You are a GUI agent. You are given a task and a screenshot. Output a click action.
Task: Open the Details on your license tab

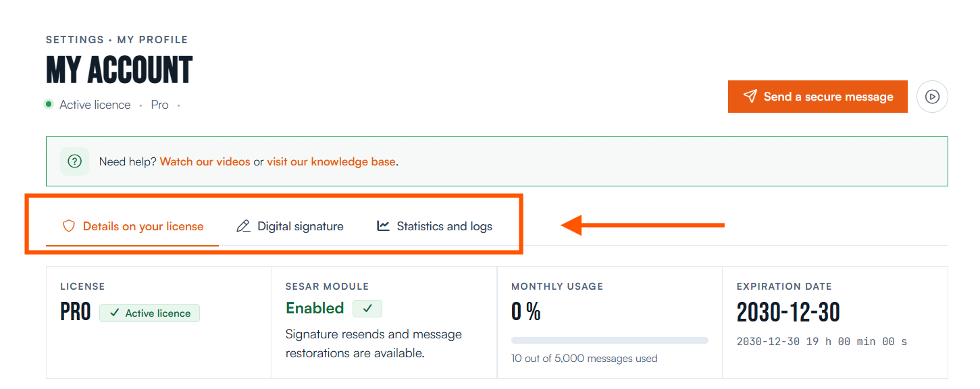132,226
